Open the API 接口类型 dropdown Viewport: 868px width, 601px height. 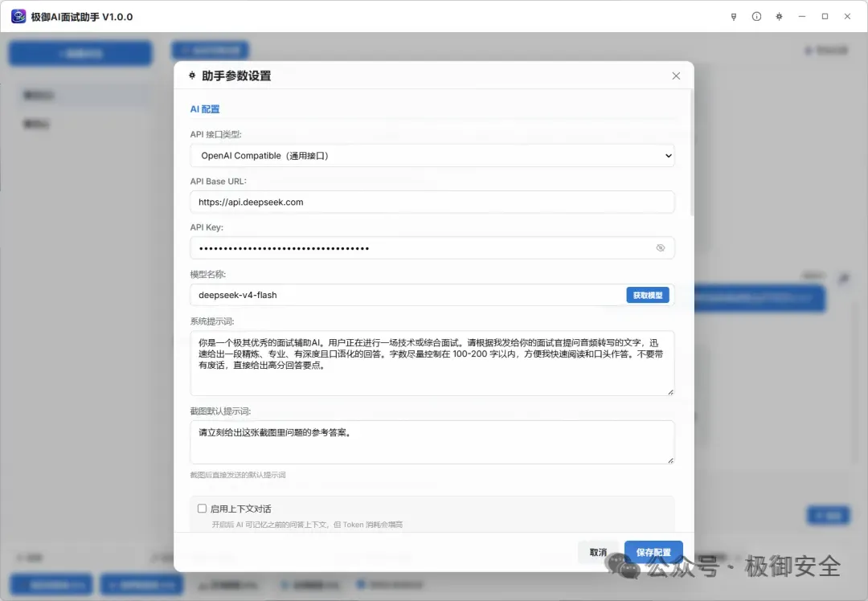(x=432, y=156)
